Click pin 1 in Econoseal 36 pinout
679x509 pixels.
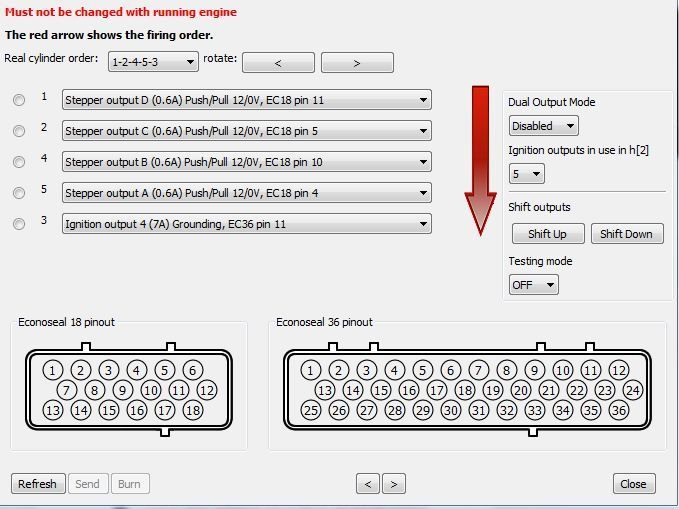[x=310, y=370]
